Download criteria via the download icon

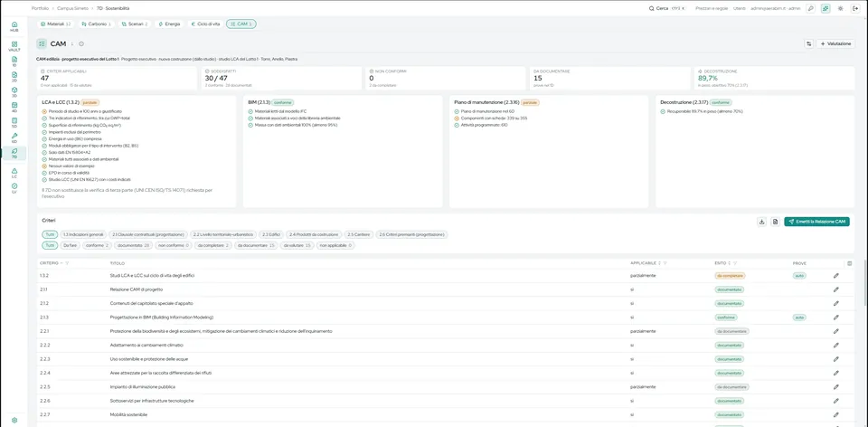pos(761,222)
